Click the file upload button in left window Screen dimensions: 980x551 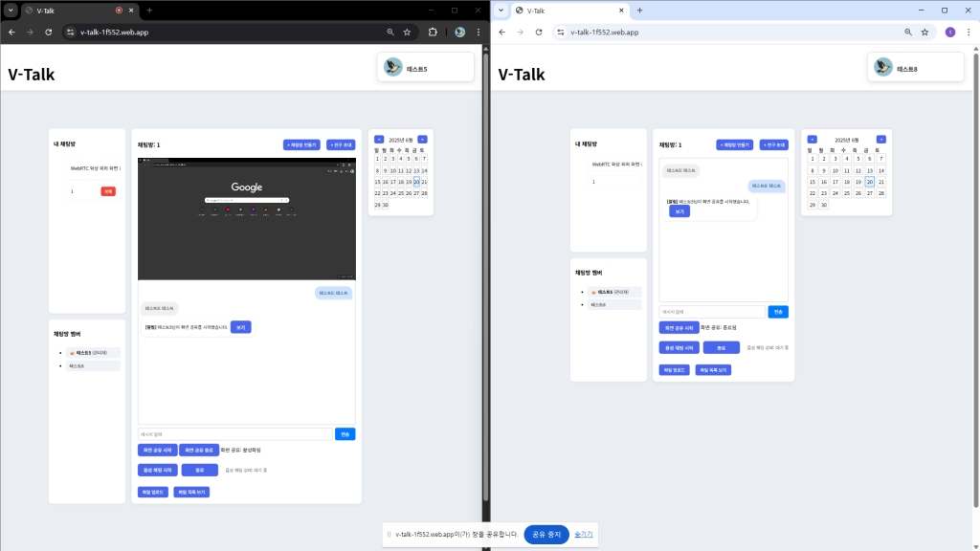152,493
